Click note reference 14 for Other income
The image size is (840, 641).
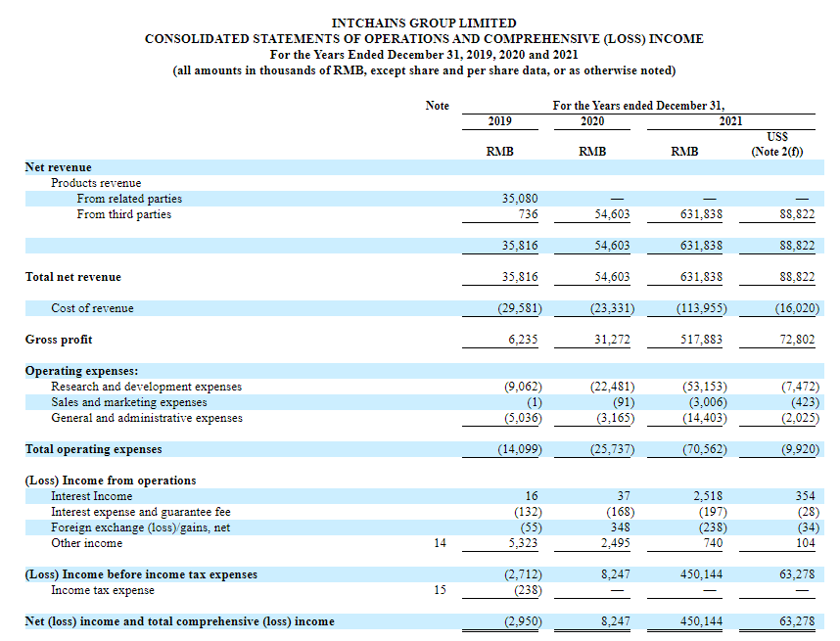(x=440, y=543)
